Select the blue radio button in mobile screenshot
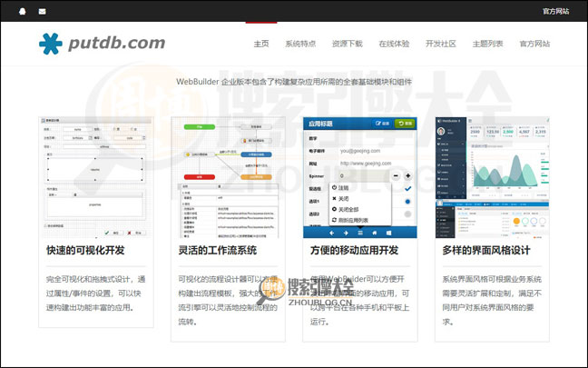The width and height of the screenshot is (588, 368). coord(407,202)
